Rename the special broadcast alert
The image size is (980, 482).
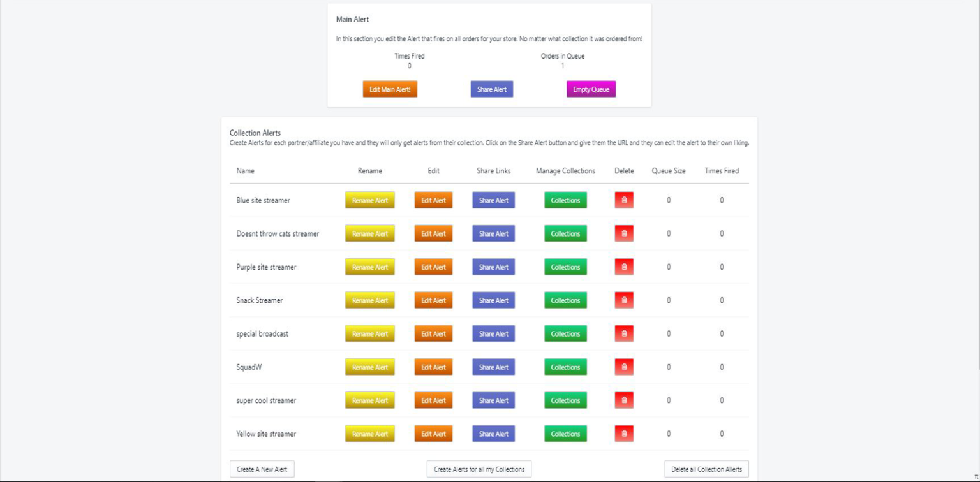pyautogui.click(x=370, y=333)
